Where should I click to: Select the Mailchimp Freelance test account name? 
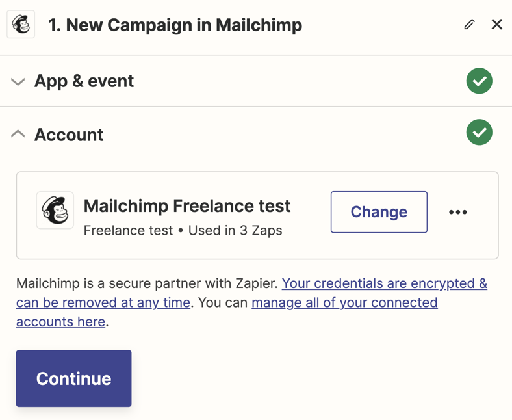tap(187, 206)
